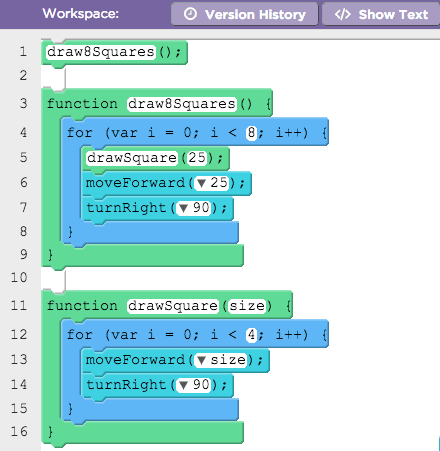
Task: Click line number 2 in the gutter
Action: 23,75
